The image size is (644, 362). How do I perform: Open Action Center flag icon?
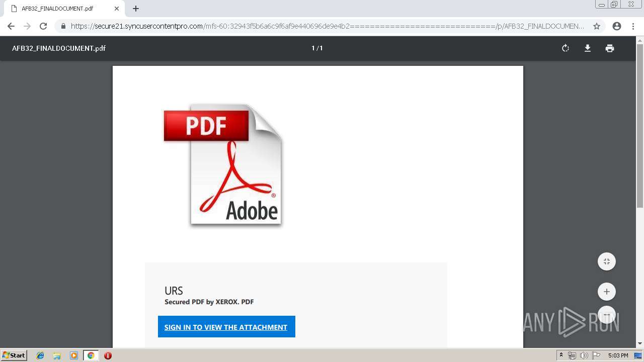pos(596,355)
